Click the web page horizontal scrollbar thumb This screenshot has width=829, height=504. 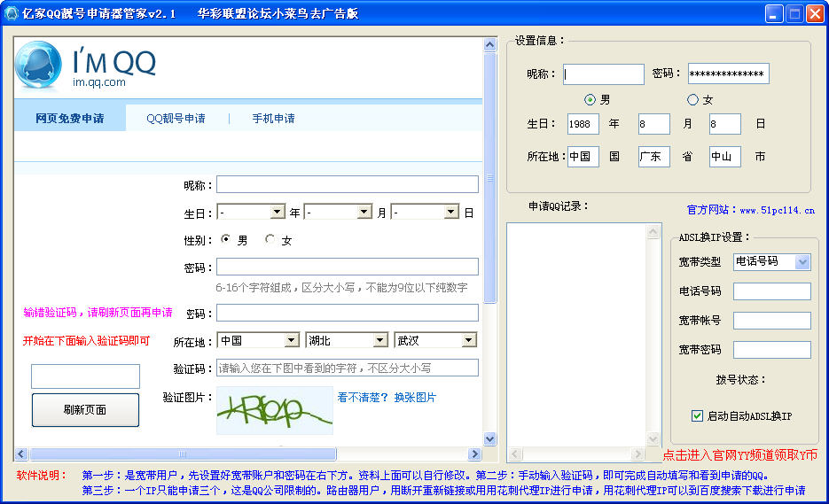pyautogui.click(x=183, y=454)
